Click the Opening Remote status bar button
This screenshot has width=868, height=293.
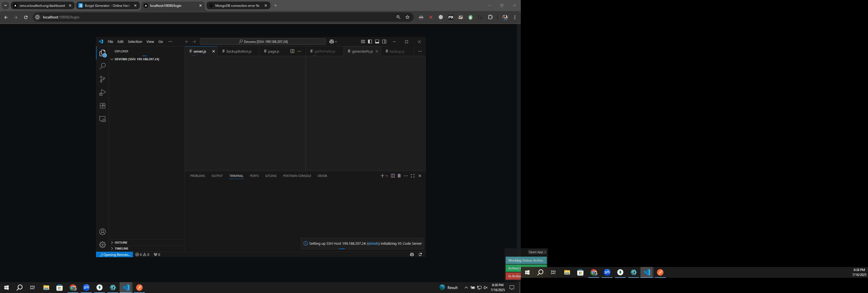pos(114,254)
